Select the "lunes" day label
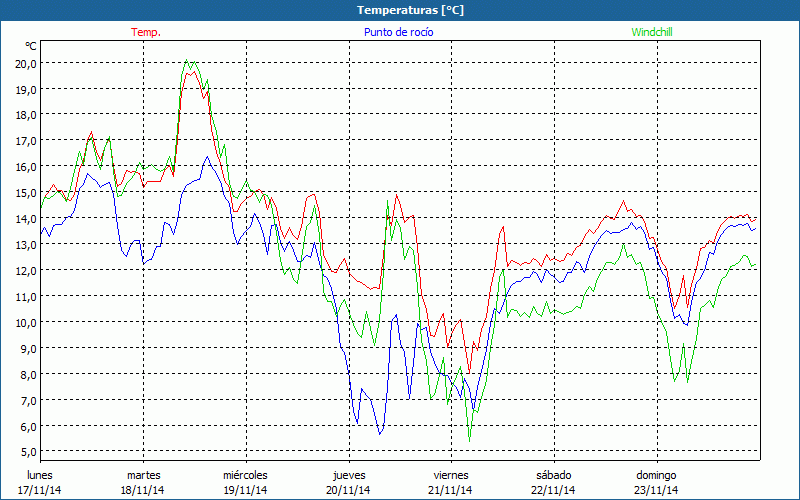Viewport: 800px width, 500px height. [40, 475]
